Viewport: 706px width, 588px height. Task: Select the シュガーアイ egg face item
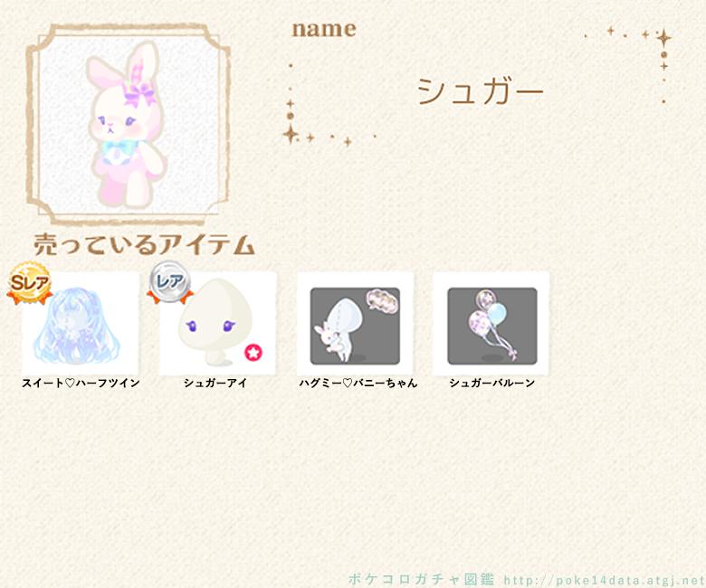point(215,322)
